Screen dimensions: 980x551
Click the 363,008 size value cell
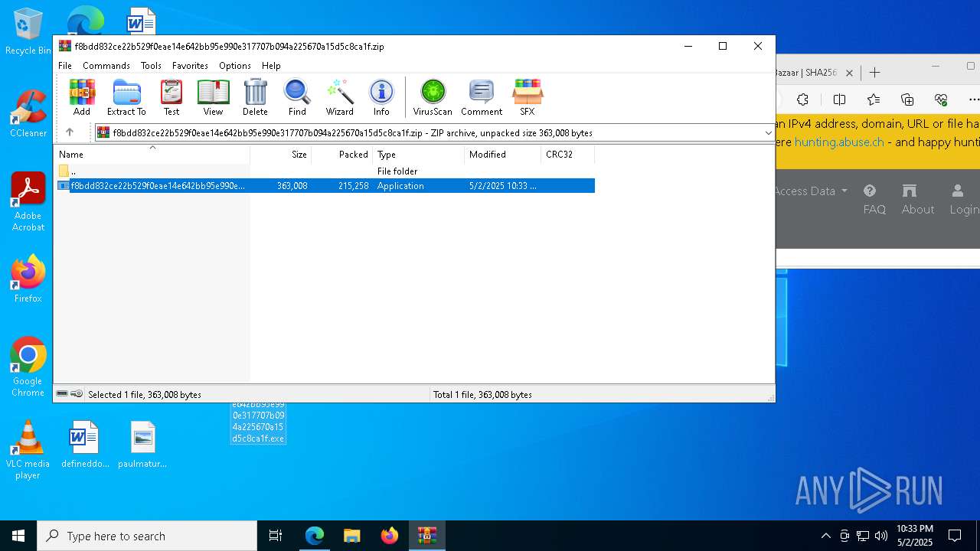(x=292, y=186)
